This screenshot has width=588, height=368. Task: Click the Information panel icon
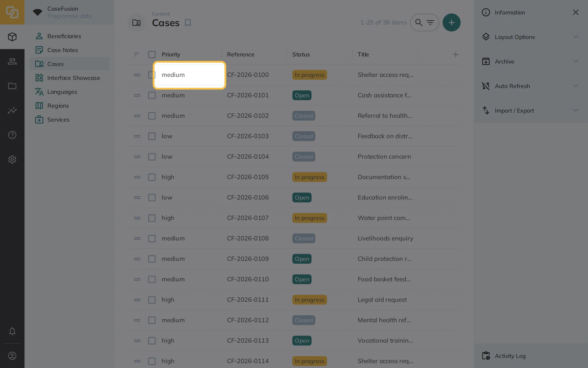click(486, 12)
